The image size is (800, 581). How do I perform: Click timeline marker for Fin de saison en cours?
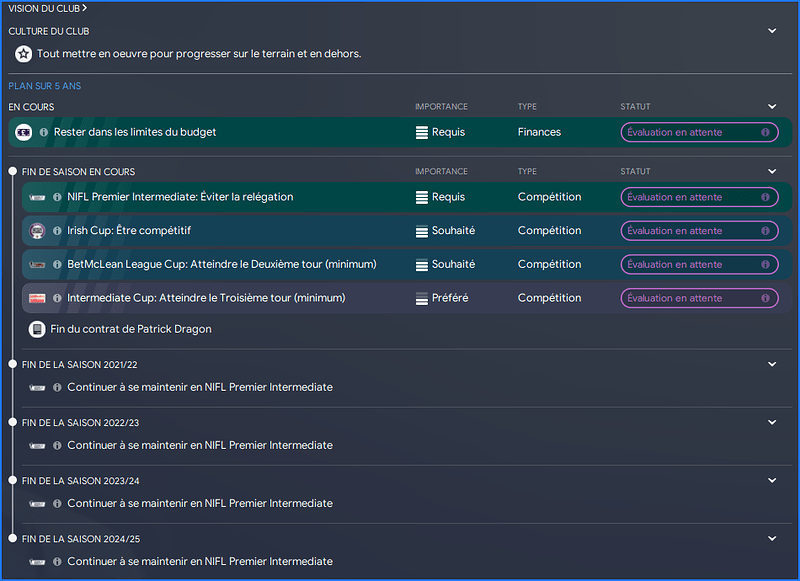13,171
